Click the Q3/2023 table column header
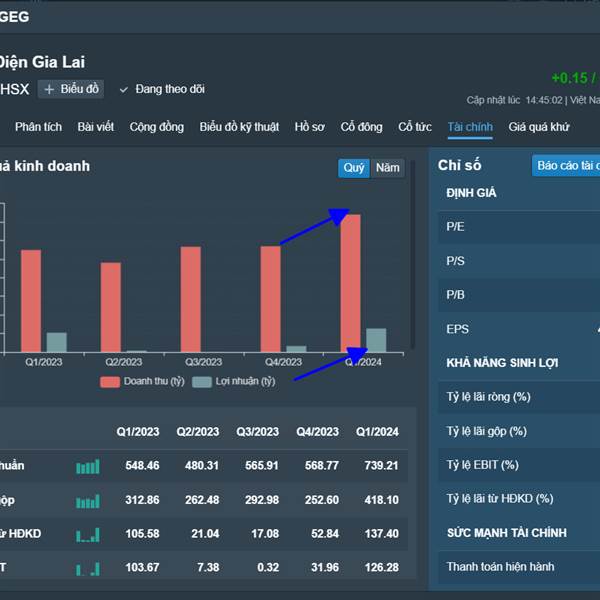600x600 pixels. tap(258, 432)
